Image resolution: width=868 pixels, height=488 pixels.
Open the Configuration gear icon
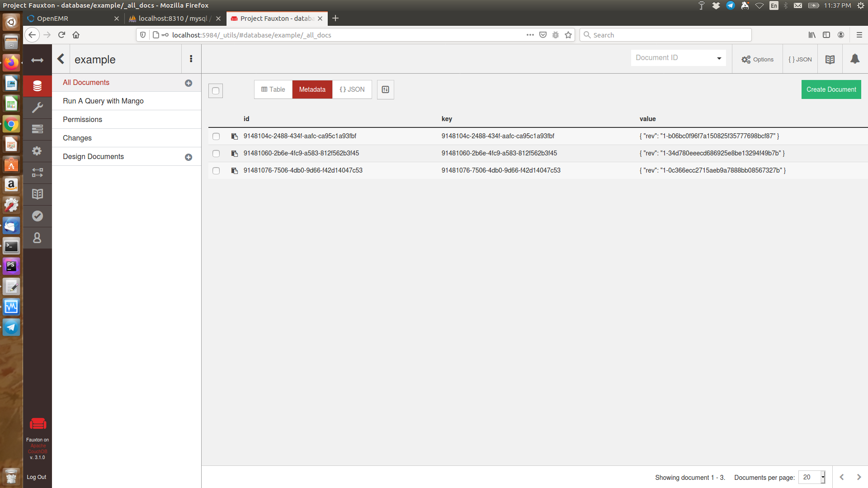click(37, 151)
